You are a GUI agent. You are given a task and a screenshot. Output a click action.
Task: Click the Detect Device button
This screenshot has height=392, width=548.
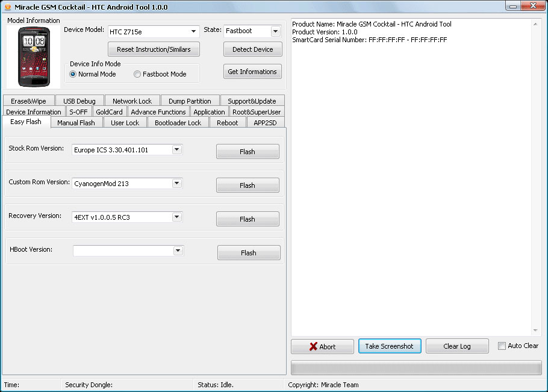point(253,49)
